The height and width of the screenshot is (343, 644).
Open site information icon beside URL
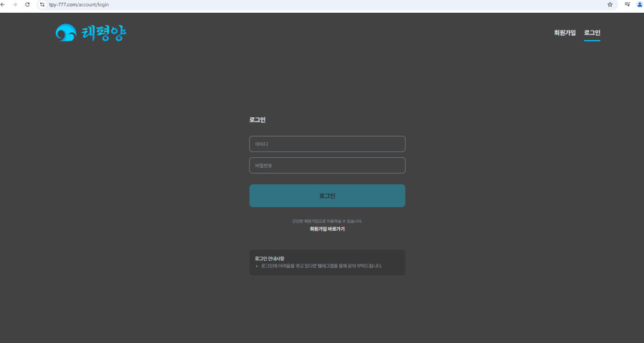click(x=42, y=4)
